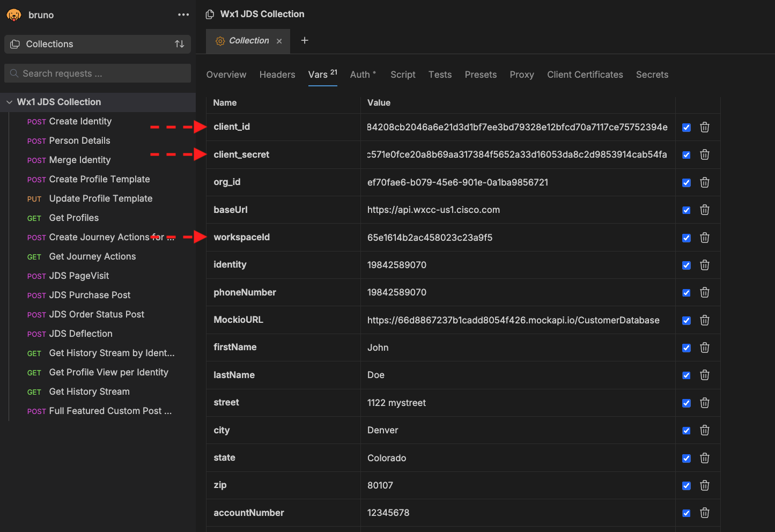Delete the identity variable via trash icon
Screen dimensions: 775x532
click(705, 265)
